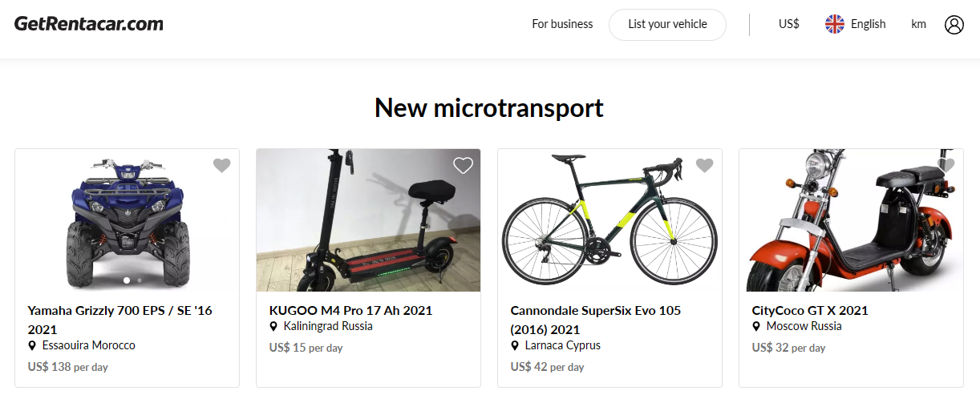Open CityCoco GT X 2021 title link
The width and height of the screenshot is (980, 415).
(x=809, y=310)
